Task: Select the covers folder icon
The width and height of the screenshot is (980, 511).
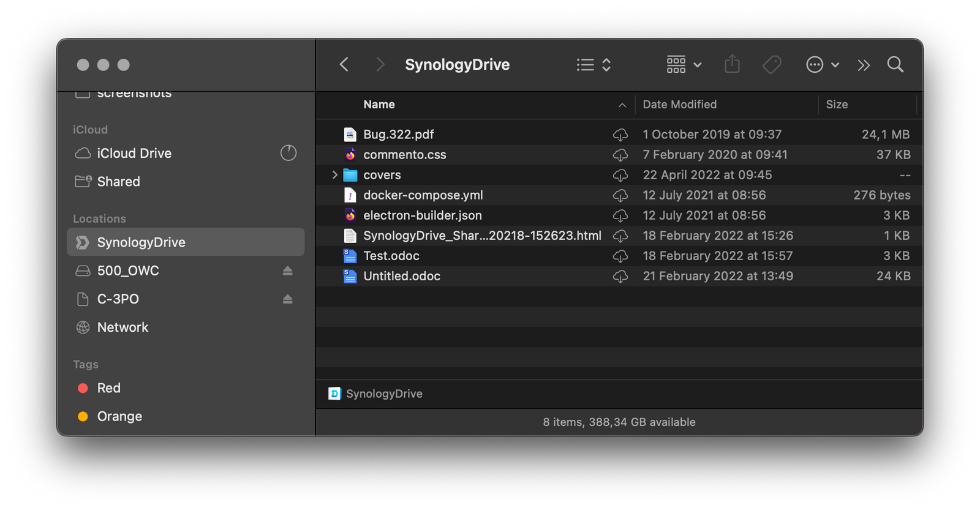Action: 350,175
